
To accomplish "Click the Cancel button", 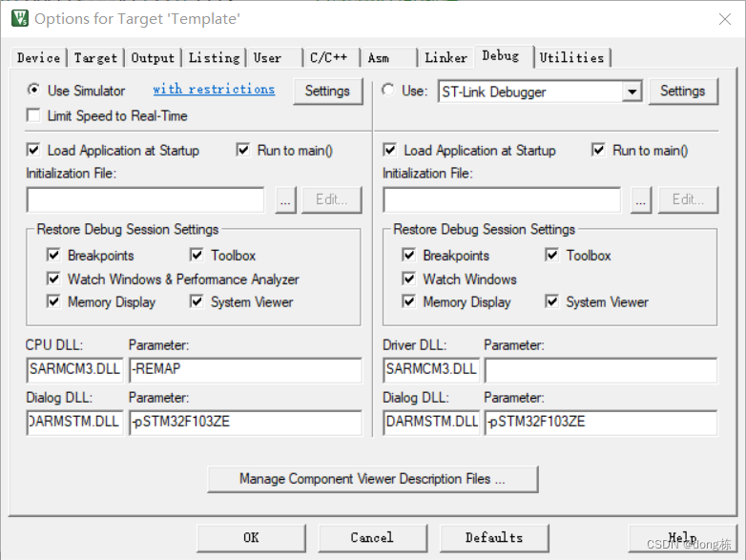I will 373,538.
